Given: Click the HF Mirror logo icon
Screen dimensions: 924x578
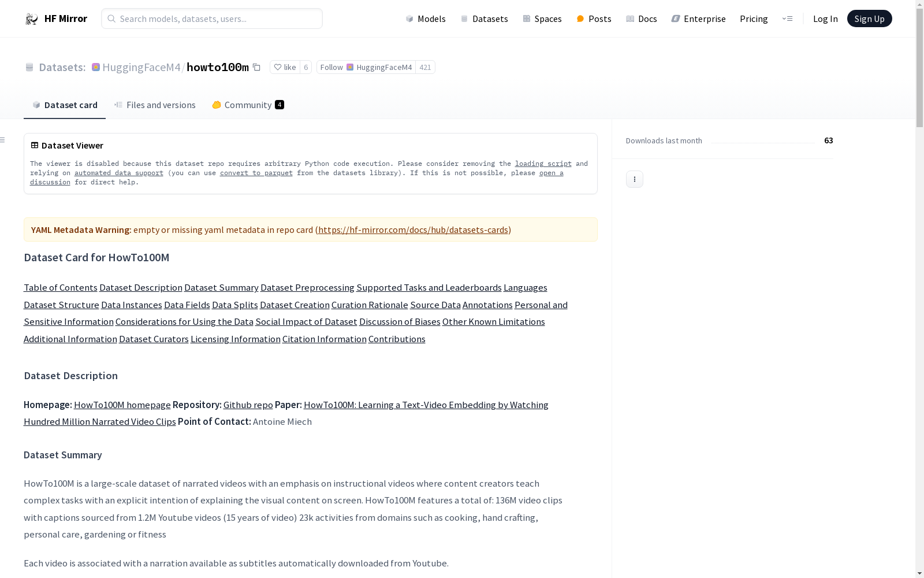Looking at the screenshot, I should [31, 19].
